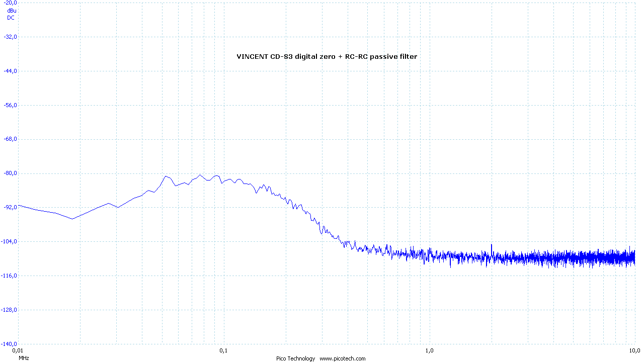Click the '-140,0' y-axis value
This screenshot has width=644, height=362.
(9, 343)
